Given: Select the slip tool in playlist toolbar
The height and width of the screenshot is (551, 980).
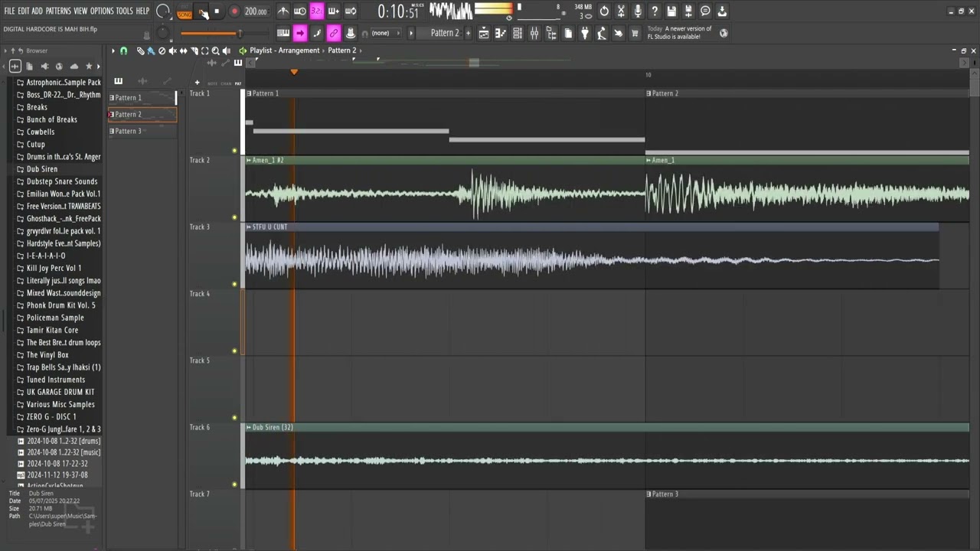Looking at the screenshot, I should 183,51.
